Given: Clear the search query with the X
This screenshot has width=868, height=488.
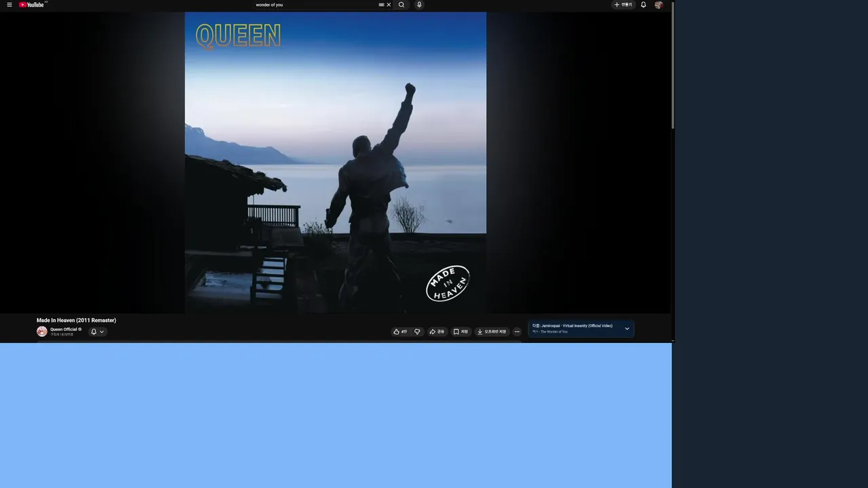Looking at the screenshot, I should pyautogui.click(x=389, y=5).
